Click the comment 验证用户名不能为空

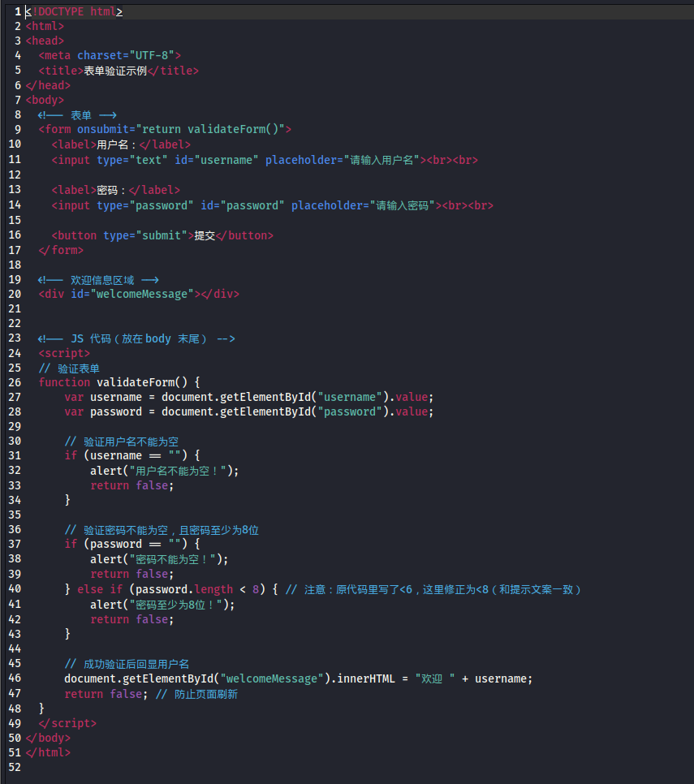click(x=122, y=442)
